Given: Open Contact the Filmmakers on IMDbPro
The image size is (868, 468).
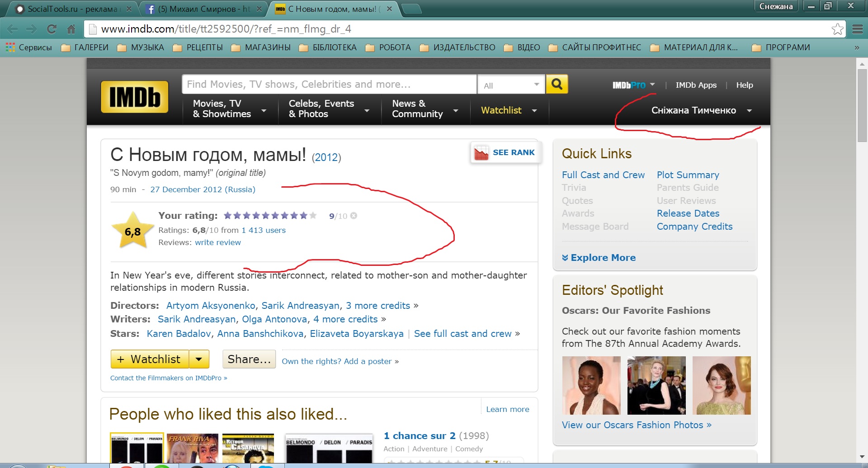Looking at the screenshot, I should (x=169, y=378).
